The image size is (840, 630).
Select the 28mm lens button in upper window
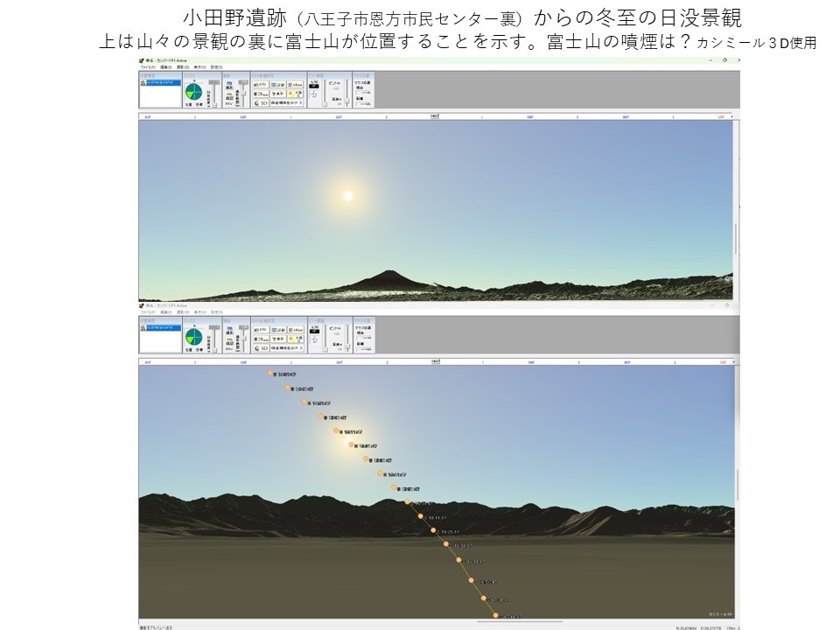click(261, 93)
